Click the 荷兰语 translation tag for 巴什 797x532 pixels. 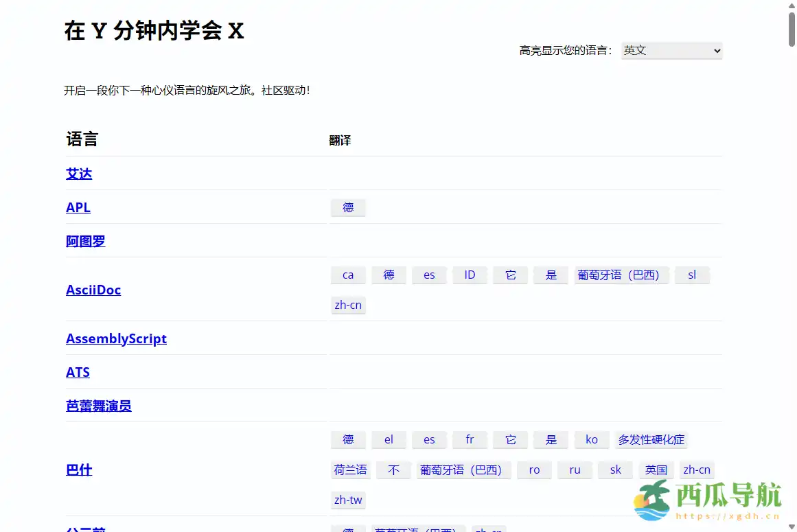tap(350, 470)
